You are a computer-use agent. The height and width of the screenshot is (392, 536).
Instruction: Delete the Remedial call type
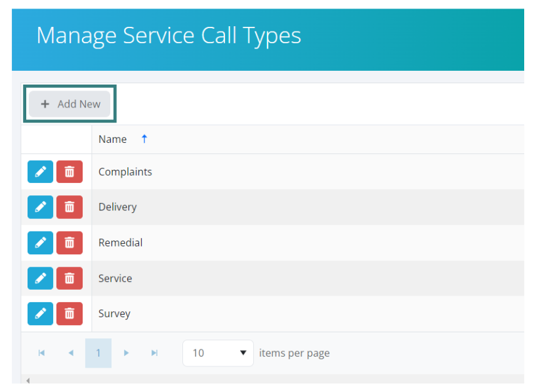pos(70,243)
